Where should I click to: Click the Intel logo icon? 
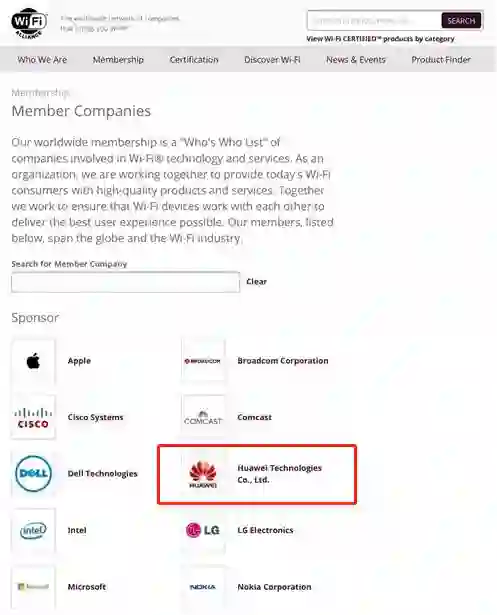pos(33,530)
